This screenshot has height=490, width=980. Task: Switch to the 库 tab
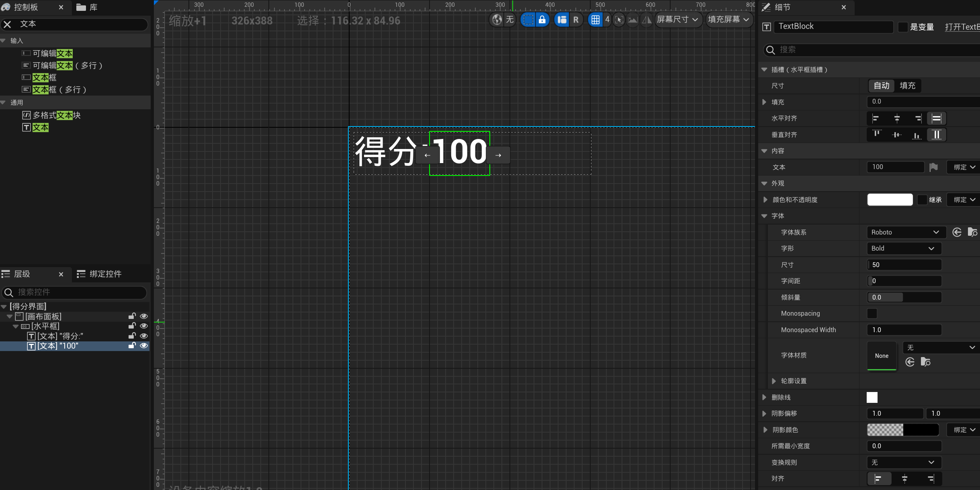click(87, 7)
